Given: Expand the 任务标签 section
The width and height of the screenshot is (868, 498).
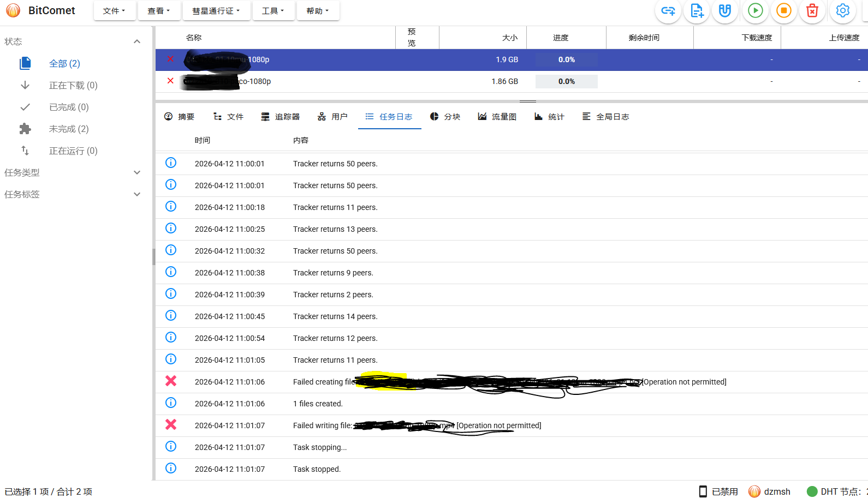Looking at the screenshot, I should click(137, 194).
